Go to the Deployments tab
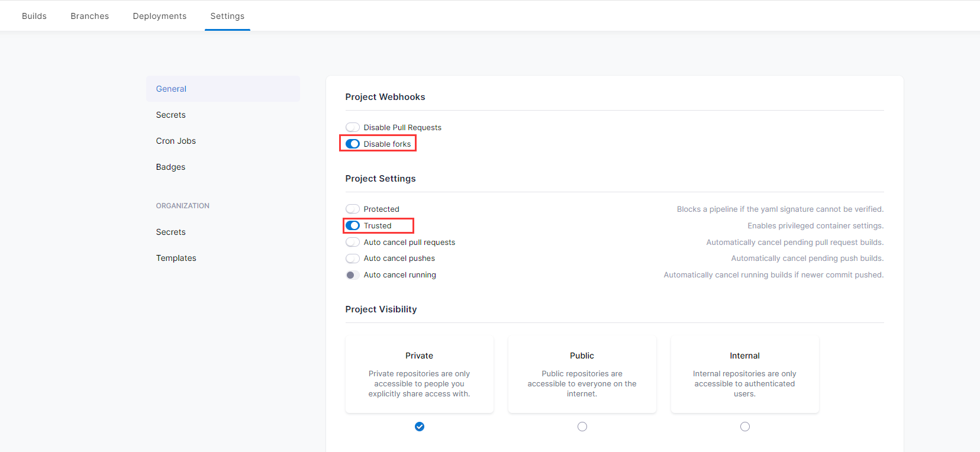980x452 pixels. [x=160, y=16]
